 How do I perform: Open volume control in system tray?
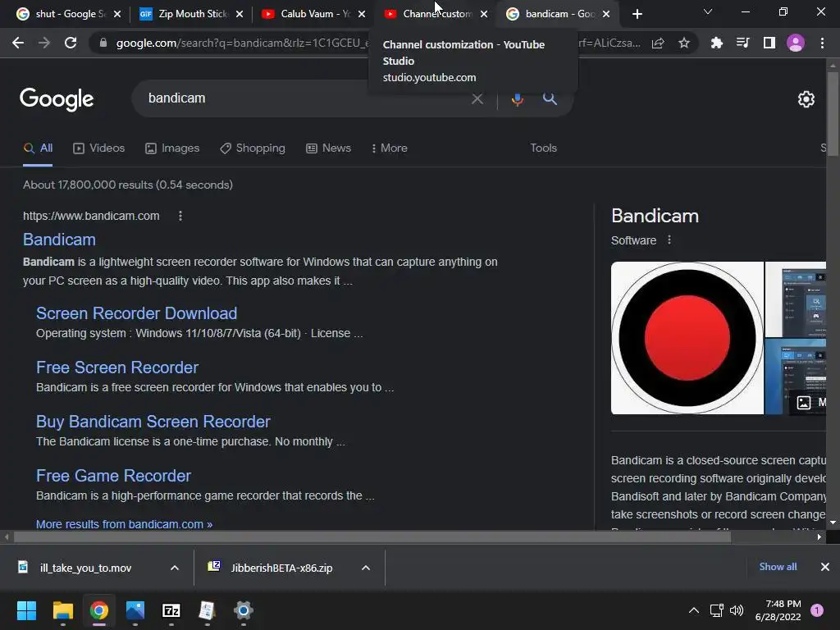(737, 610)
